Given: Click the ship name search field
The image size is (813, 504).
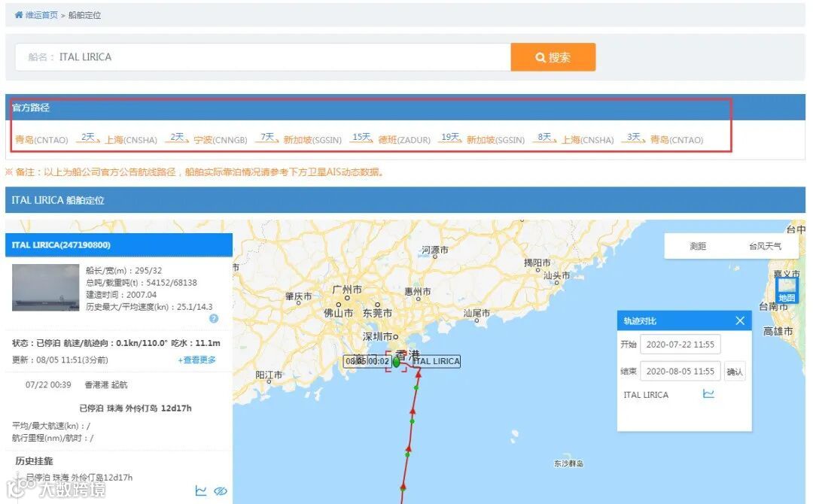Looking at the screenshot, I should (x=263, y=57).
